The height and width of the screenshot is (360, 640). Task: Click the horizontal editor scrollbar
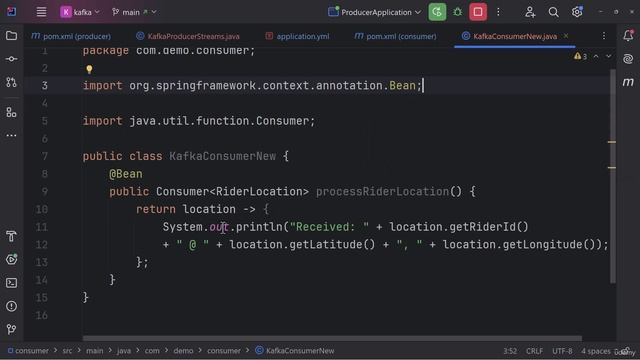coord(332,338)
